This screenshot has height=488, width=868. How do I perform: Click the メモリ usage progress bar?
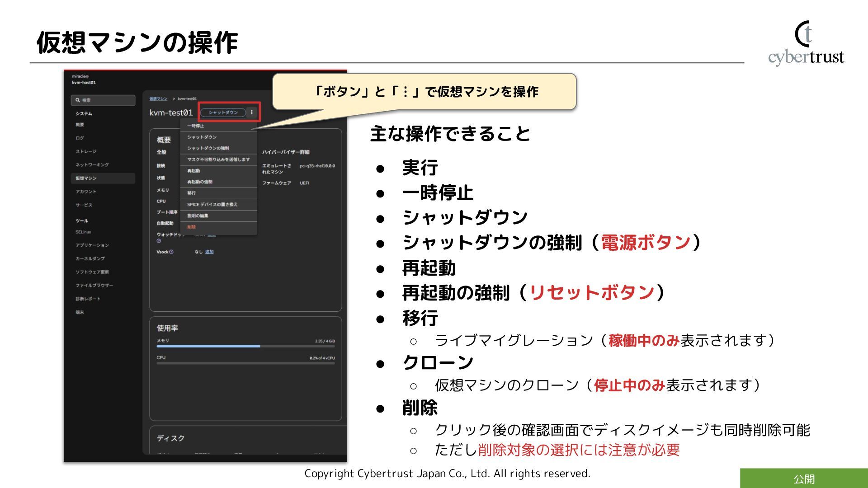click(x=245, y=346)
